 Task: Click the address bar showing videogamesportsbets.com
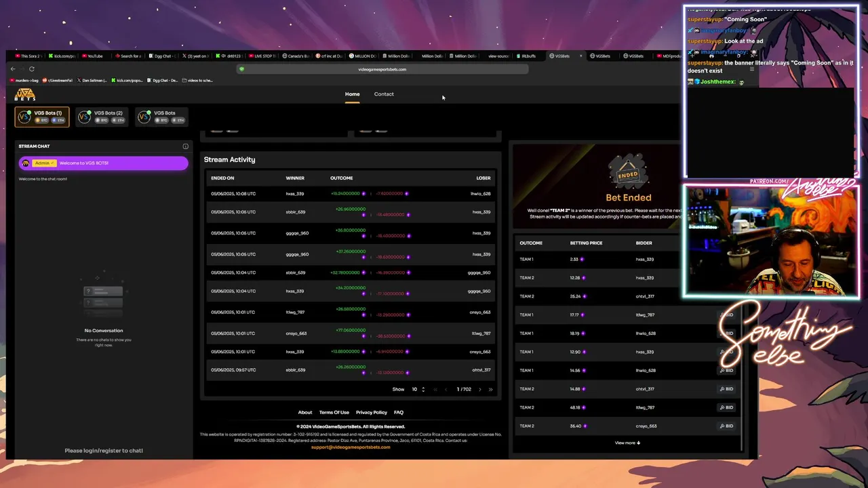tap(382, 69)
